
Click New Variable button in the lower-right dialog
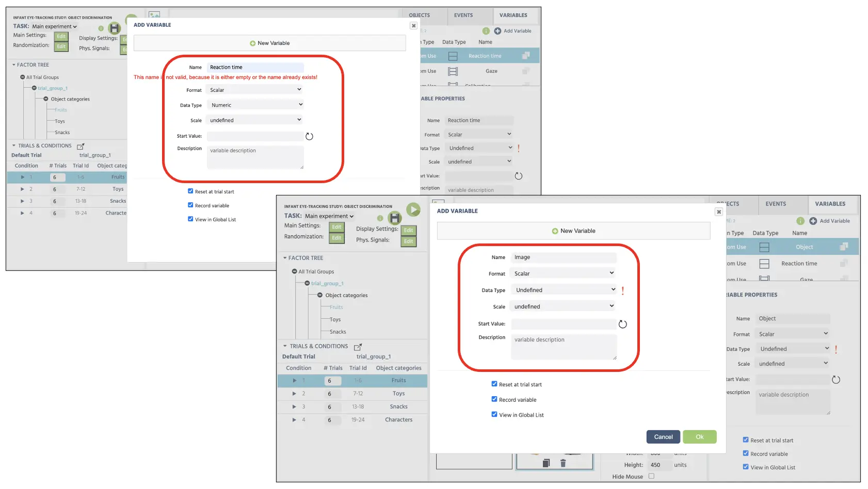click(x=573, y=231)
